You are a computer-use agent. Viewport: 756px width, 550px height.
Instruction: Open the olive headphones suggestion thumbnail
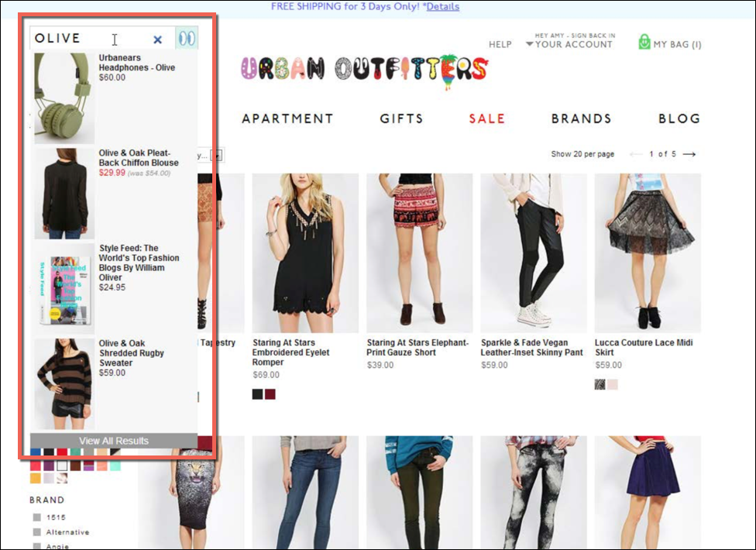pos(64,98)
